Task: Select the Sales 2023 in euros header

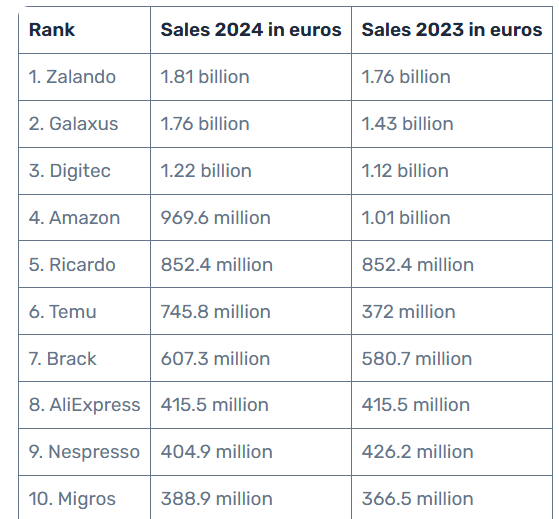Action: coord(452,30)
